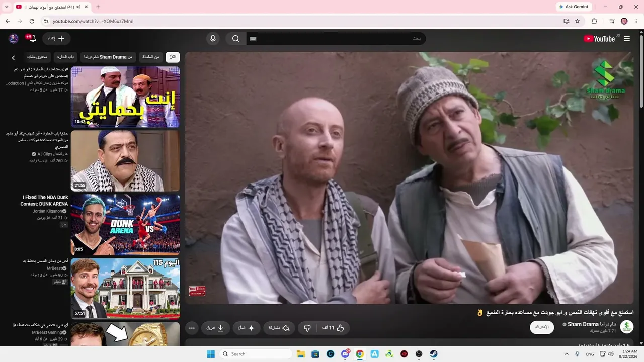Open Steam from the taskbar

(x=433, y=354)
